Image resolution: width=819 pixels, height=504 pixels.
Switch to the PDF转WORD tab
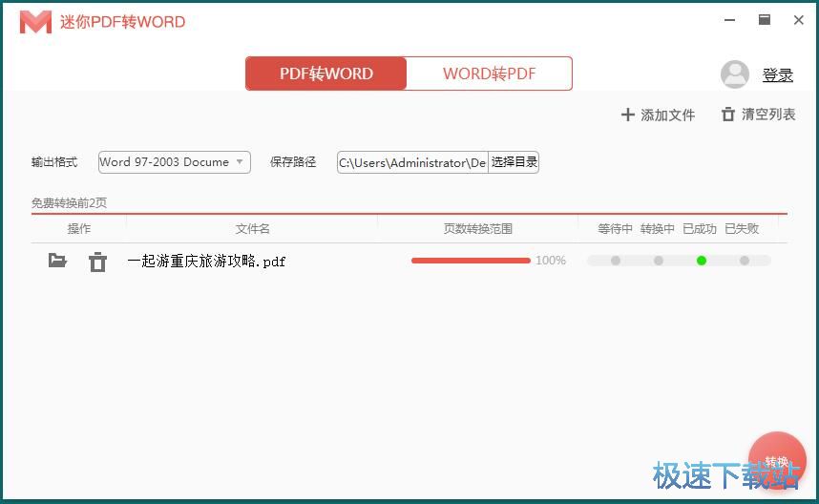[325, 73]
